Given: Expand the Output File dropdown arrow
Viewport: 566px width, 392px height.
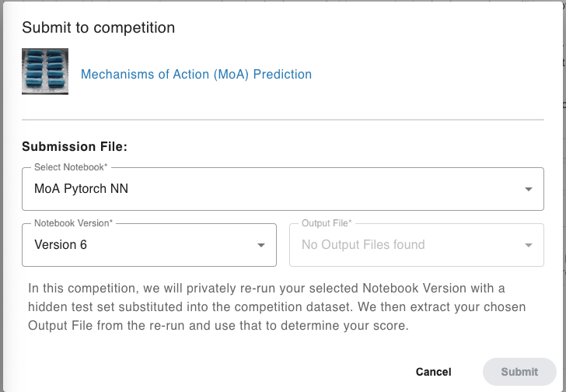Looking at the screenshot, I should click(x=528, y=245).
